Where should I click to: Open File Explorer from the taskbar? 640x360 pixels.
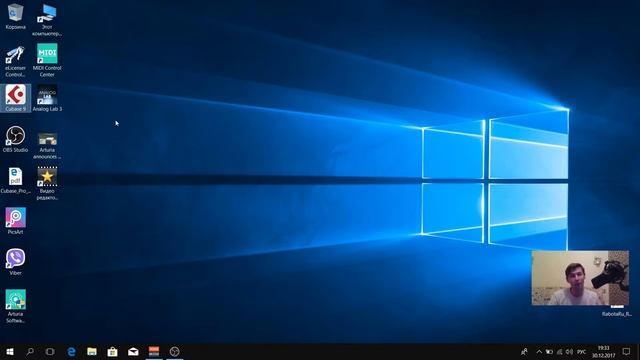coord(92,351)
